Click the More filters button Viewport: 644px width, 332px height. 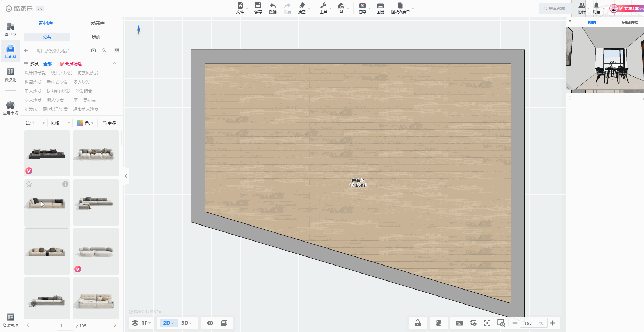pos(109,123)
